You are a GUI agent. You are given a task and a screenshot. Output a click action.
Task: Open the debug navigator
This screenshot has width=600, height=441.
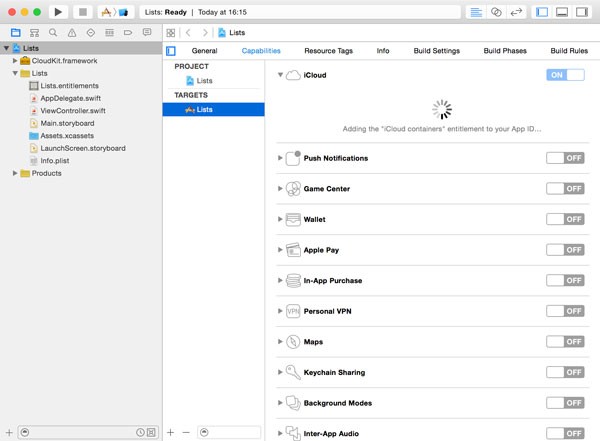tap(109, 33)
